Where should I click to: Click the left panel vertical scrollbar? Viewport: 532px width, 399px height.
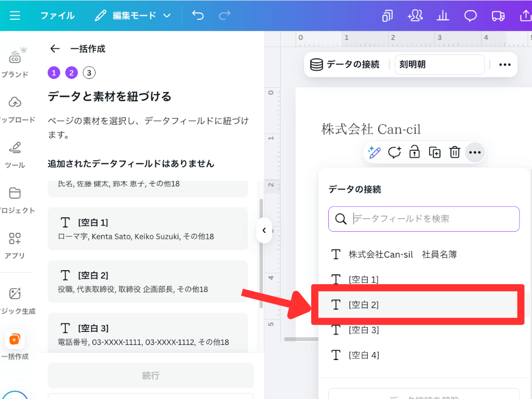click(x=261, y=254)
